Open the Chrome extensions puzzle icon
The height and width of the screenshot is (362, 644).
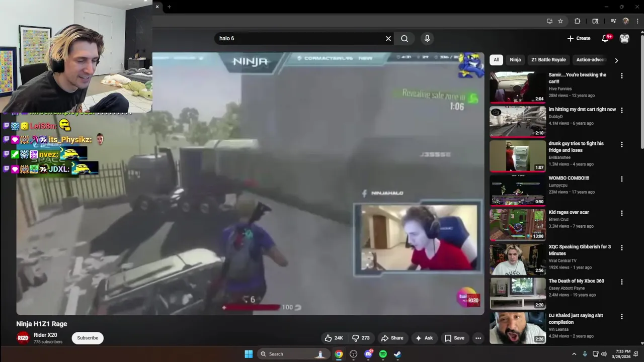(x=578, y=21)
